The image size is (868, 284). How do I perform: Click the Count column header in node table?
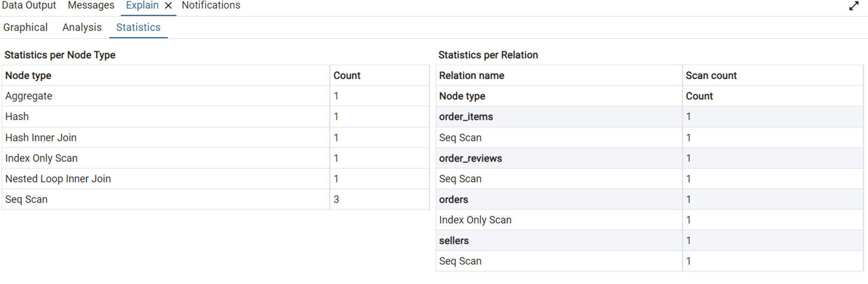[x=347, y=75]
